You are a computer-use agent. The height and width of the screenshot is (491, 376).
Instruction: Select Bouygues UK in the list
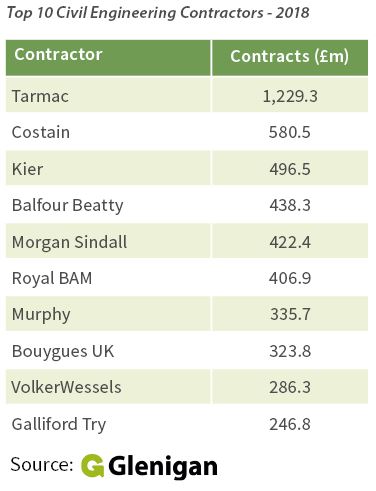63,351
